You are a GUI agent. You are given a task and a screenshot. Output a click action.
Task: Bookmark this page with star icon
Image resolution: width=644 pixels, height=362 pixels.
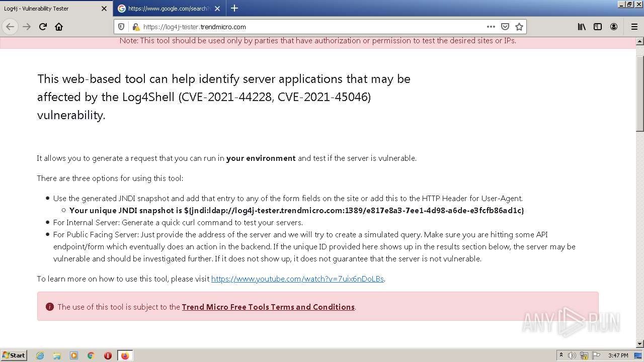point(519,27)
